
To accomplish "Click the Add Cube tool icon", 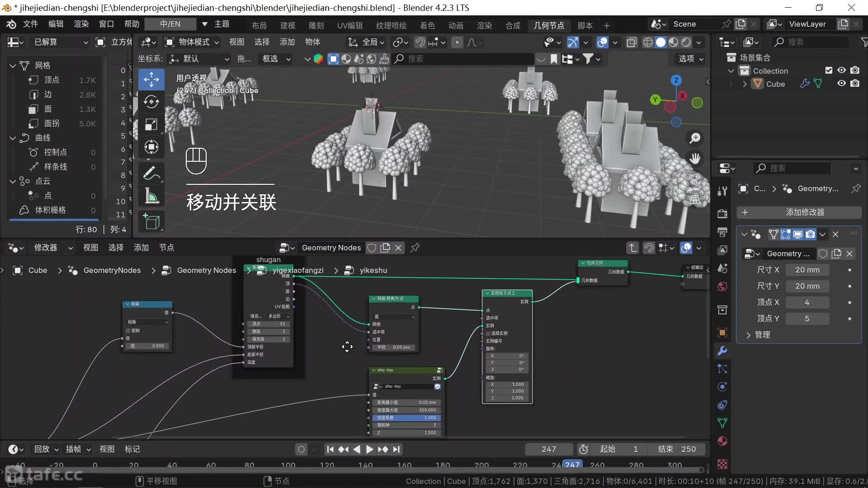I will tap(151, 221).
